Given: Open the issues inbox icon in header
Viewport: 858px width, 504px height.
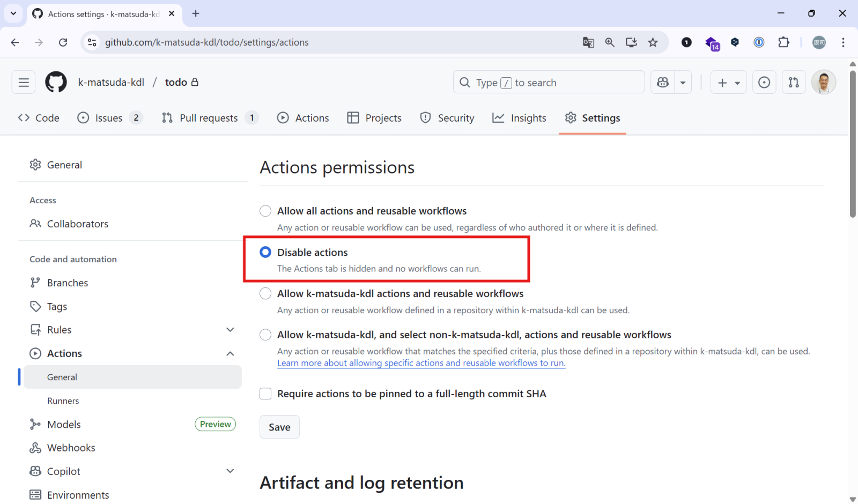Looking at the screenshot, I should pos(764,83).
